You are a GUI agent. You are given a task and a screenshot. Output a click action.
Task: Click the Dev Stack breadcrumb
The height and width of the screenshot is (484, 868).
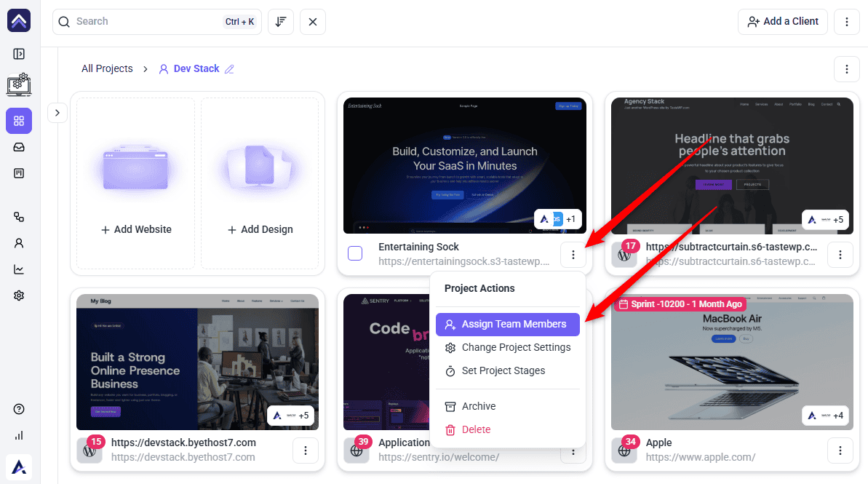point(196,68)
